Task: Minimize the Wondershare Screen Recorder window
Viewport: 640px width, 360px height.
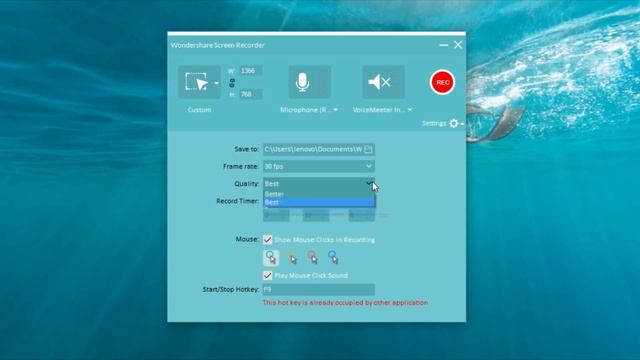Action: tap(444, 45)
